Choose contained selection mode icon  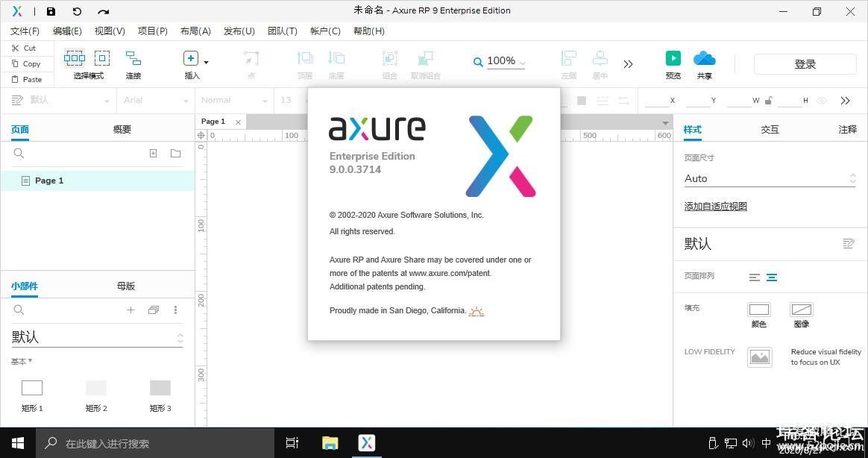coord(102,57)
